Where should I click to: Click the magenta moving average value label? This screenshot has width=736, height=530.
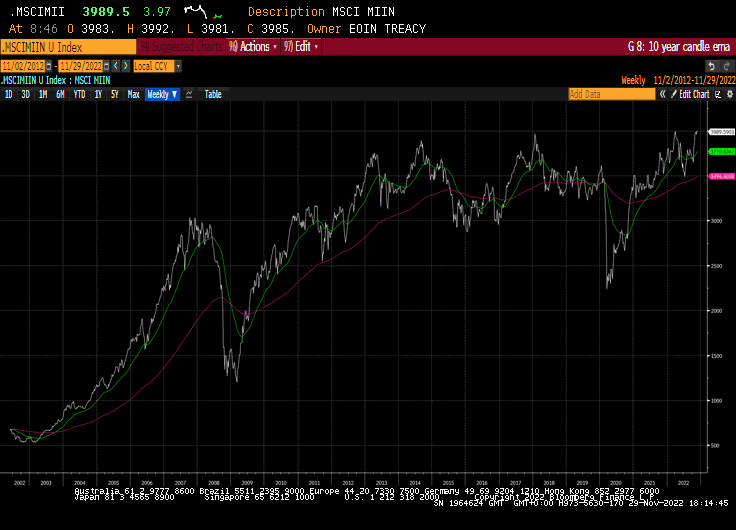tap(722, 177)
